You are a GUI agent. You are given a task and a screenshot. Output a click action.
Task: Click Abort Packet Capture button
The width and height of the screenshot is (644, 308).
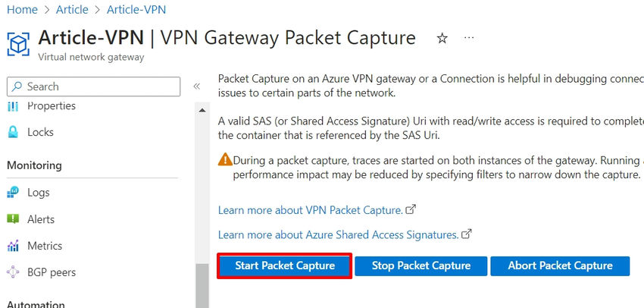(560, 266)
